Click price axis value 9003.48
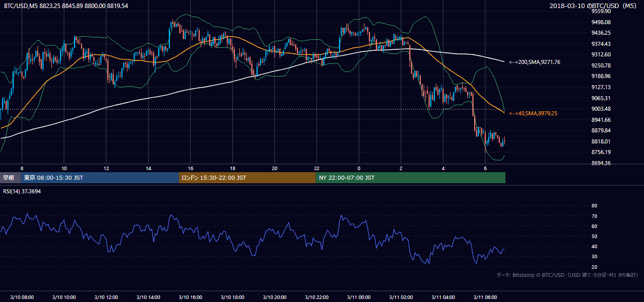644x302 pixels. click(x=601, y=109)
